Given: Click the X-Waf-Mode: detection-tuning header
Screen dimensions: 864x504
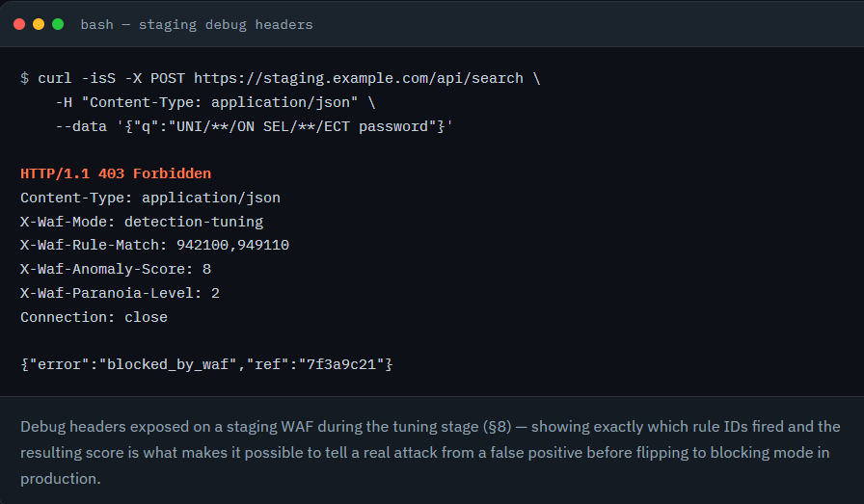Looking at the screenshot, I should (142, 222).
